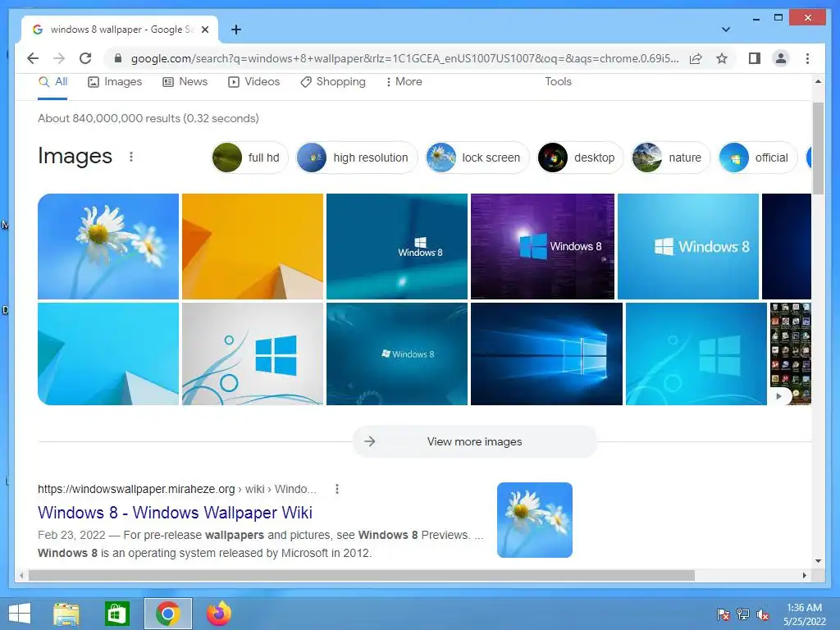Open the News results tab
840x630 pixels.
click(x=185, y=82)
